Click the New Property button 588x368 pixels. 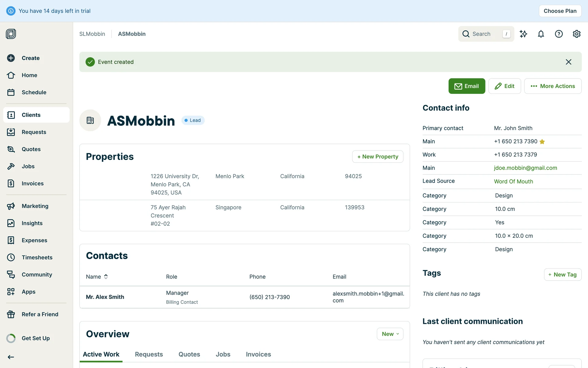377,157
